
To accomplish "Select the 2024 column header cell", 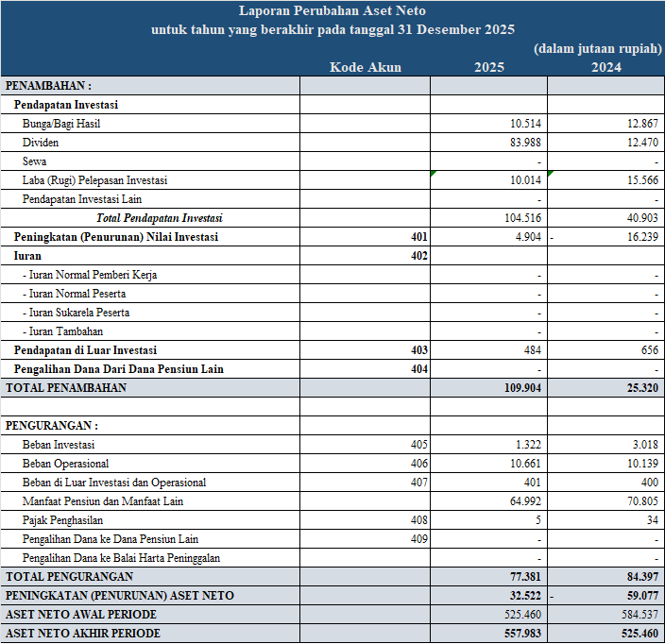I will click(605, 67).
